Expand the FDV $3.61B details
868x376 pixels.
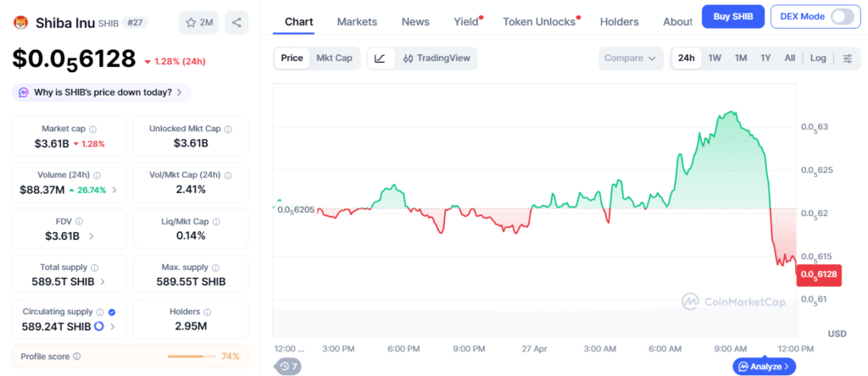92,235
